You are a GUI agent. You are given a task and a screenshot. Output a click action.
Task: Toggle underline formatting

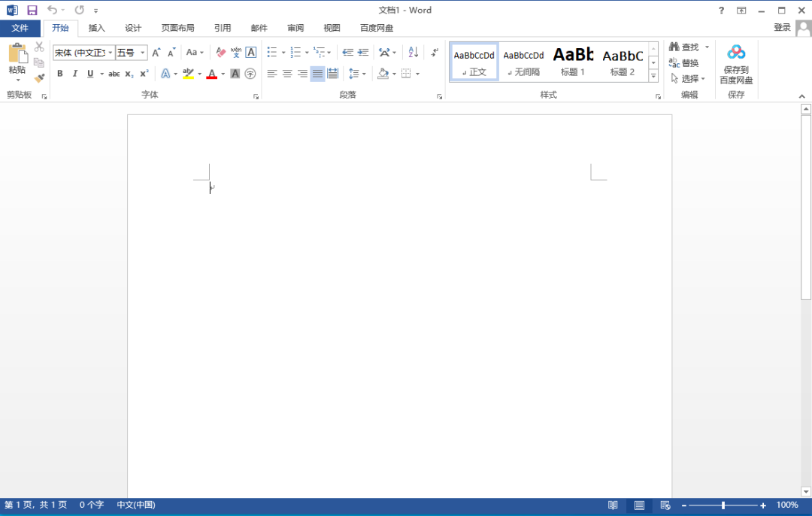click(x=90, y=74)
